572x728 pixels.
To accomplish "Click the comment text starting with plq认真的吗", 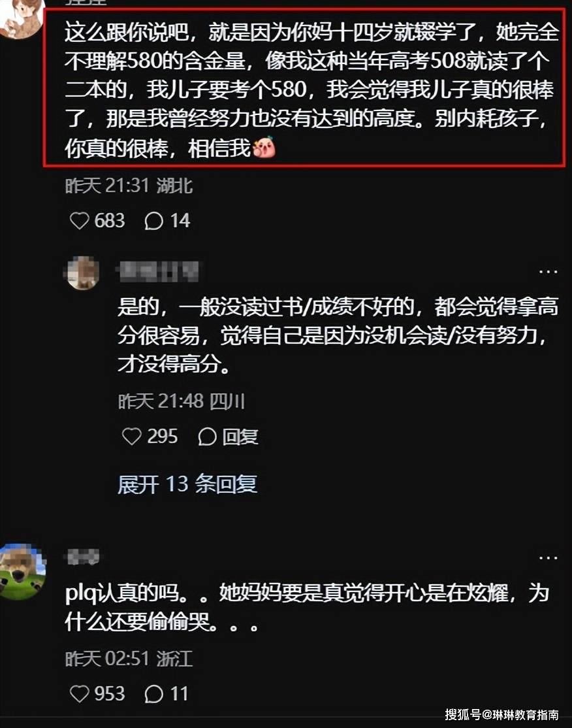I will [x=307, y=607].
